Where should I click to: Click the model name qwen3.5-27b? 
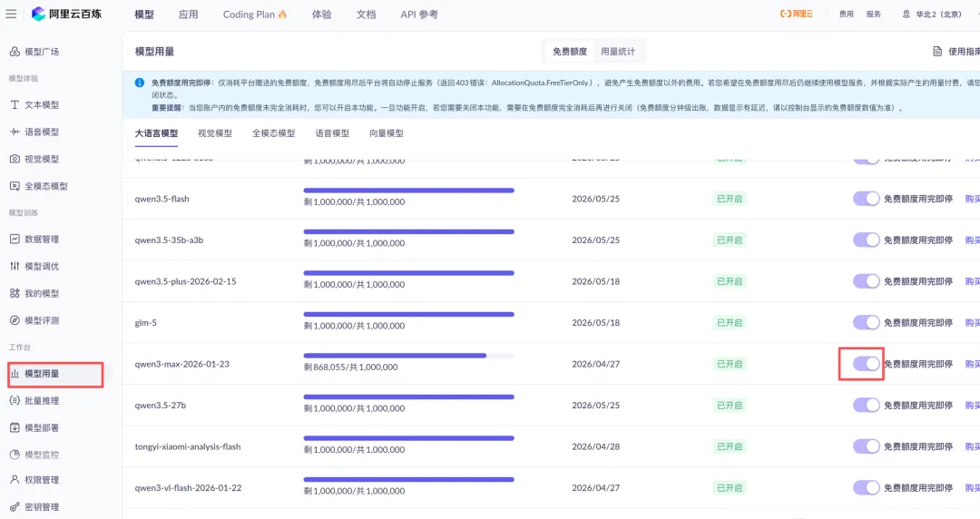(160, 406)
